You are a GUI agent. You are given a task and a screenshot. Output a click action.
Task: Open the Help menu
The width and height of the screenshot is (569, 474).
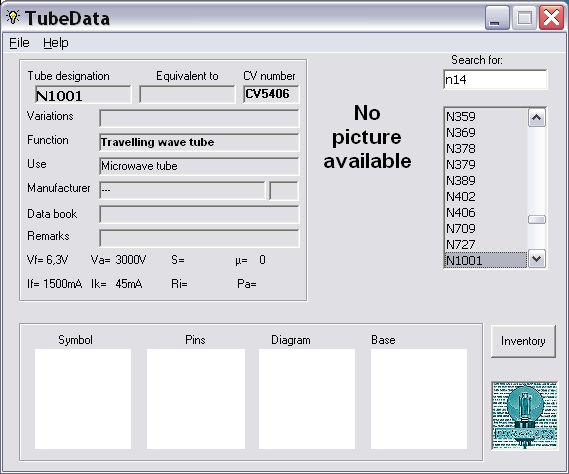click(56, 43)
